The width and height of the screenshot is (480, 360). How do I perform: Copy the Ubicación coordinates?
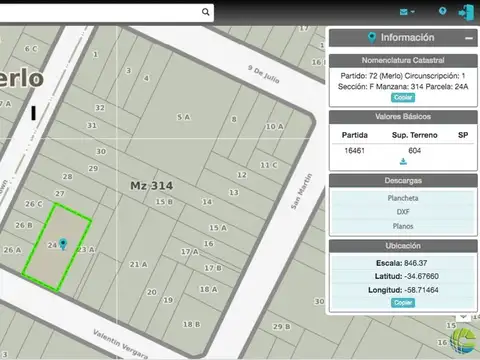pos(403,303)
